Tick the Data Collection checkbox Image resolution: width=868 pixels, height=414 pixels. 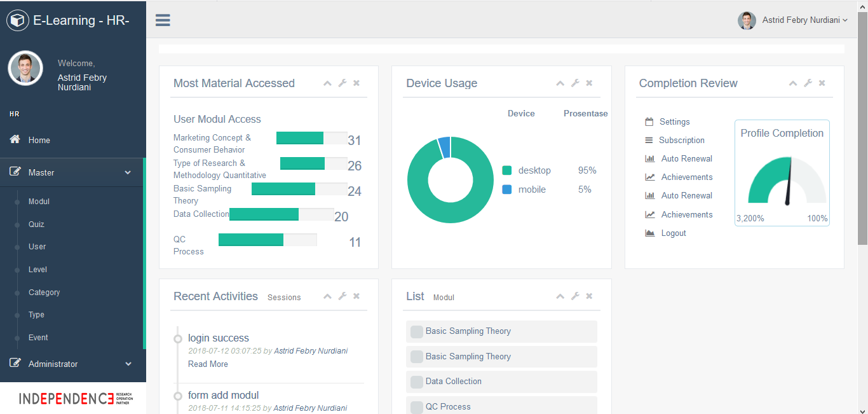[416, 382]
